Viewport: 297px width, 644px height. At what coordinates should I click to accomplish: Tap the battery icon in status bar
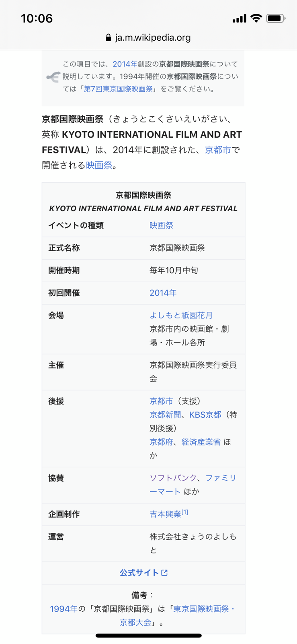[x=276, y=18]
